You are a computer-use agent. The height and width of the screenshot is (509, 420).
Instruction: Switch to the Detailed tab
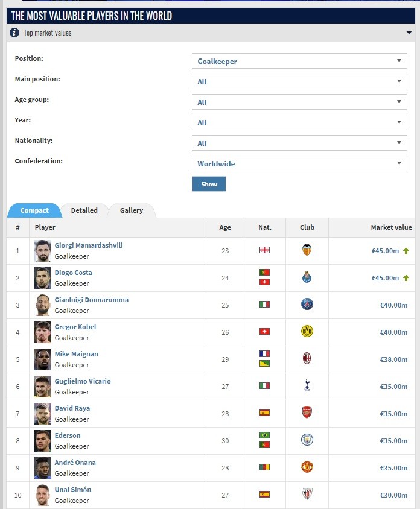[x=84, y=210]
